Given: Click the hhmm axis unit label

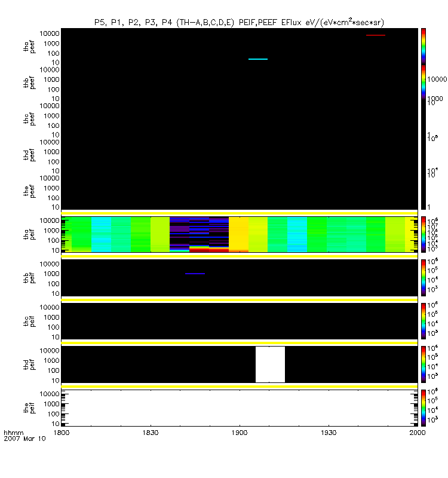Looking at the screenshot, I should tap(13, 431).
